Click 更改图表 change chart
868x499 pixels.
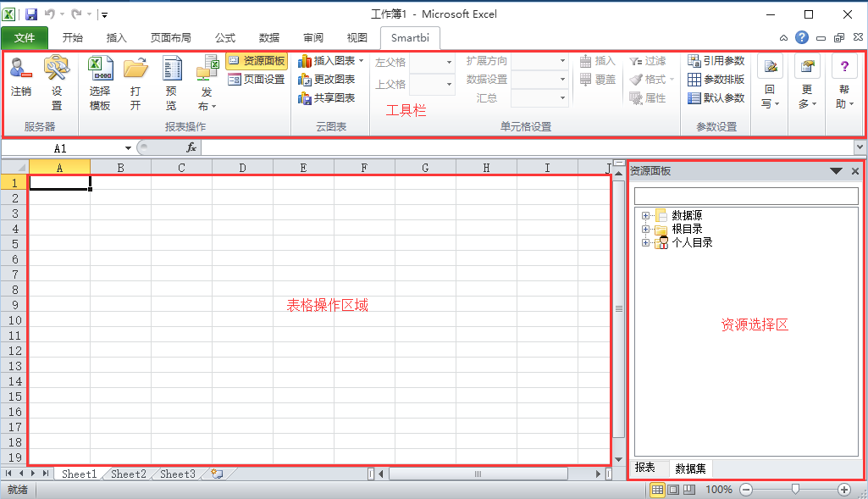coord(327,80)
